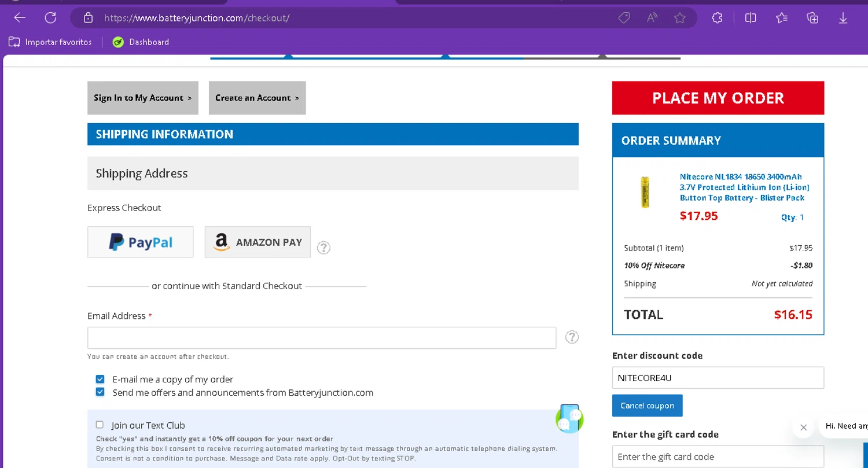This screenshot has width=868, height=468.
Task: Click the Nitecore battery product thumbnail
Action: pyautogui.click(x=645, y=193)
